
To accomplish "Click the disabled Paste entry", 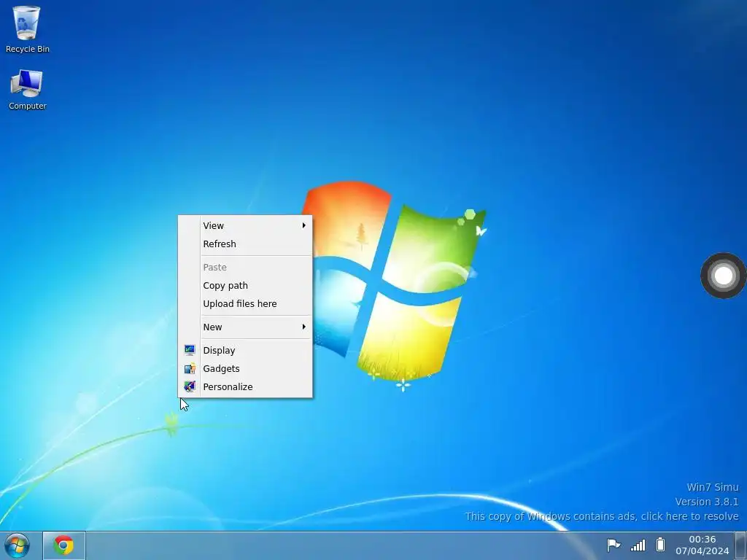I will 245,267.
